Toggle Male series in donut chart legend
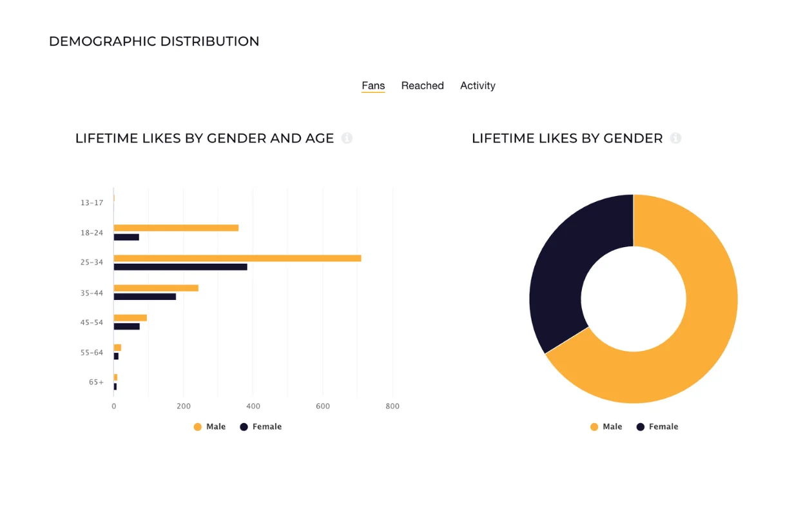The image size is (812, 516). (606, 427)
